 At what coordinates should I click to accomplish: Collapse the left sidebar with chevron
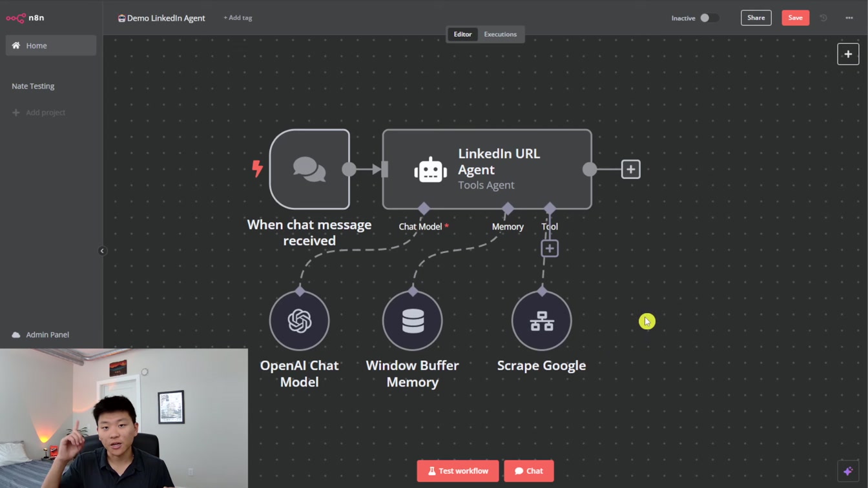click(x=102, y=250)
